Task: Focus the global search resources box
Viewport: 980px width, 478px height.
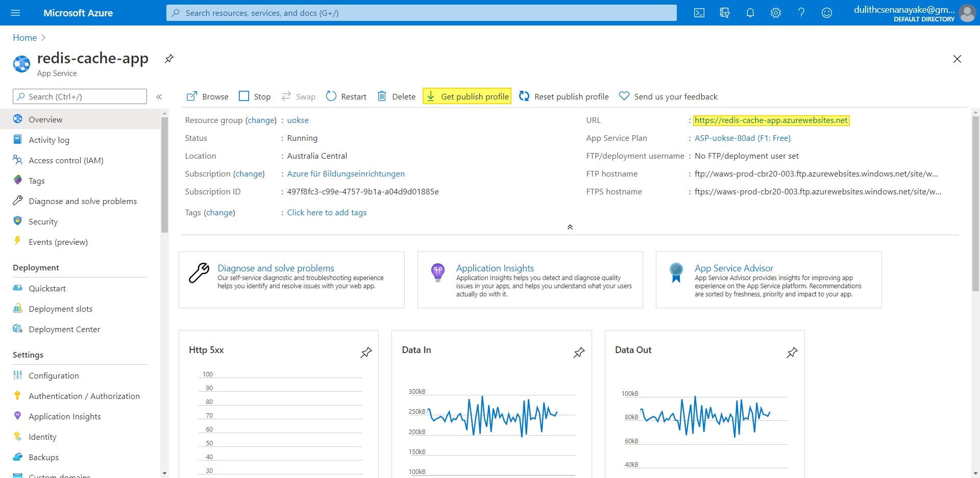Action: (x=422, y=13)
